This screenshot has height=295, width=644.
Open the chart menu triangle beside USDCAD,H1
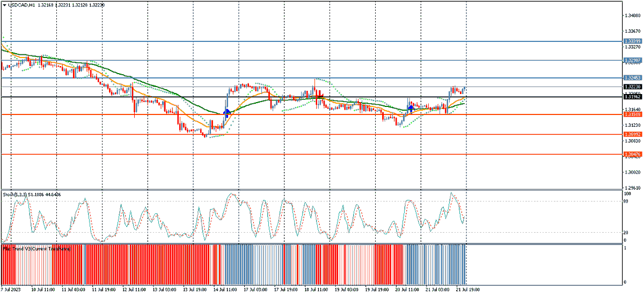(4, 4)
